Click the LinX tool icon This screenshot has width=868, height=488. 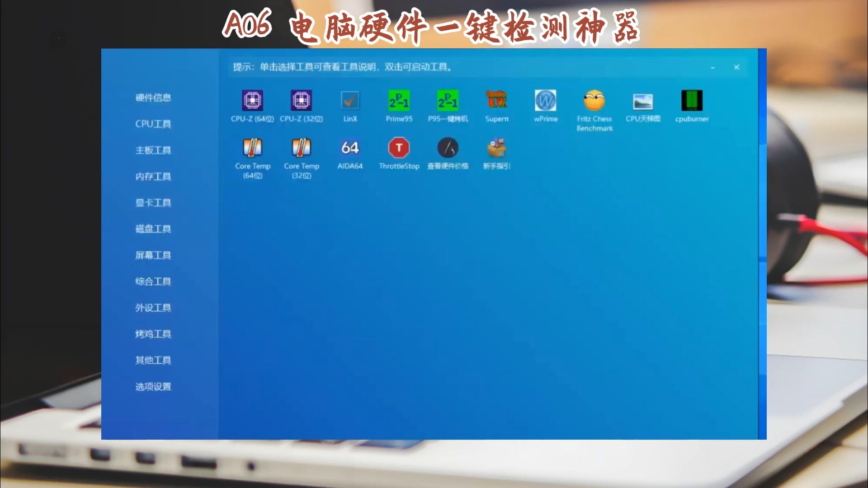[350, 100]
